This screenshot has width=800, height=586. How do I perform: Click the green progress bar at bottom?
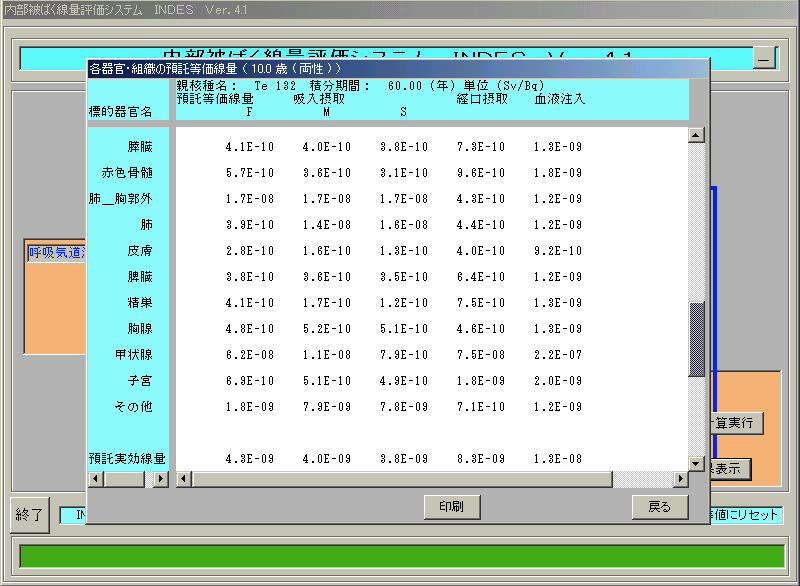399,557
